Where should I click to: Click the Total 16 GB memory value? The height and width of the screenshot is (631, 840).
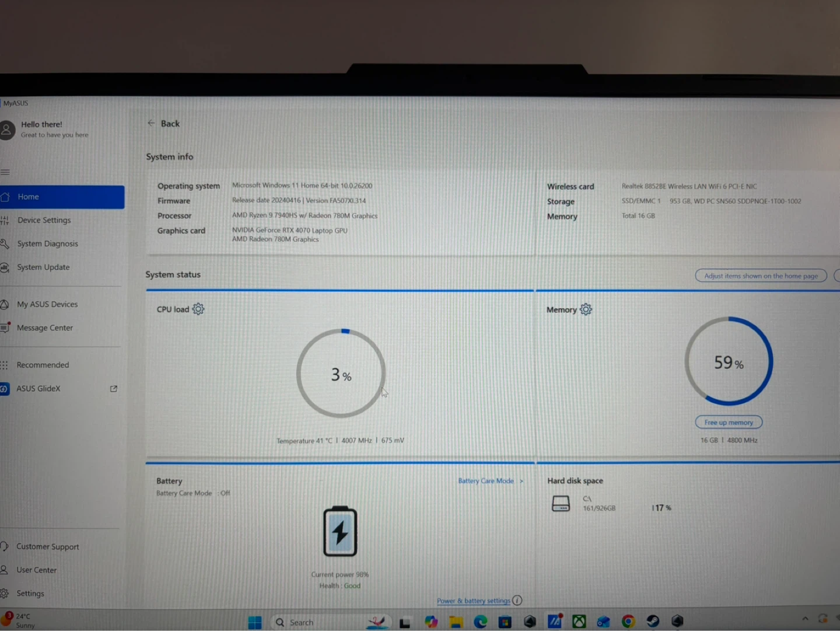[x=638, y=216]
